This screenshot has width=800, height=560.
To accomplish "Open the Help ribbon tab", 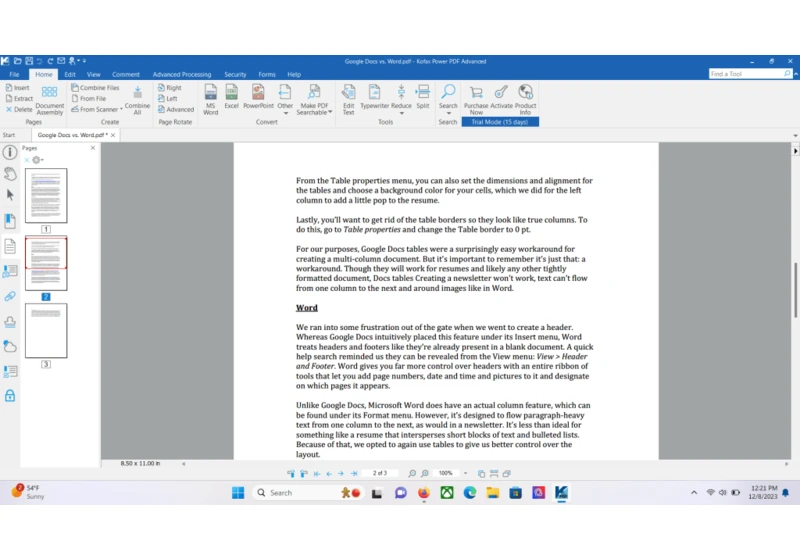I will pos(294,74).
